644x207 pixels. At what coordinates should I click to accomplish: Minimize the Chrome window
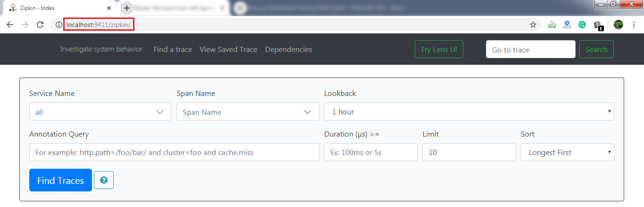click(x=600, y=4)
